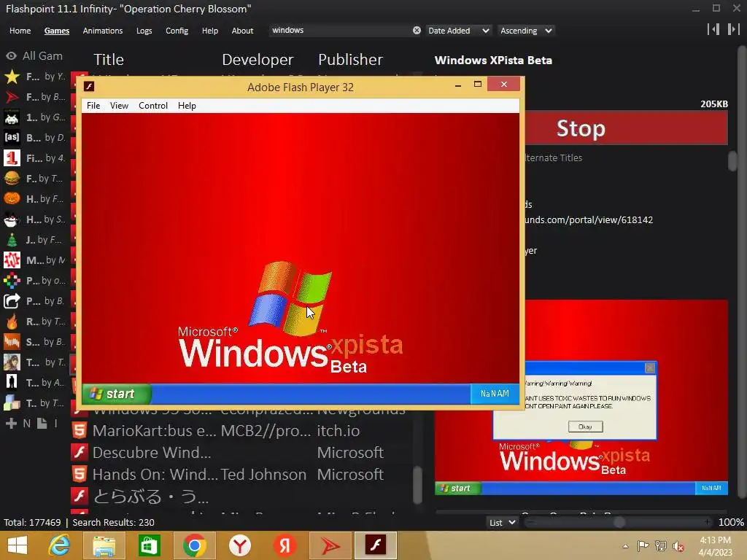
Task: Open the Date Added sort dropdown
Action: pyautogui.click(x=458, y=31)
